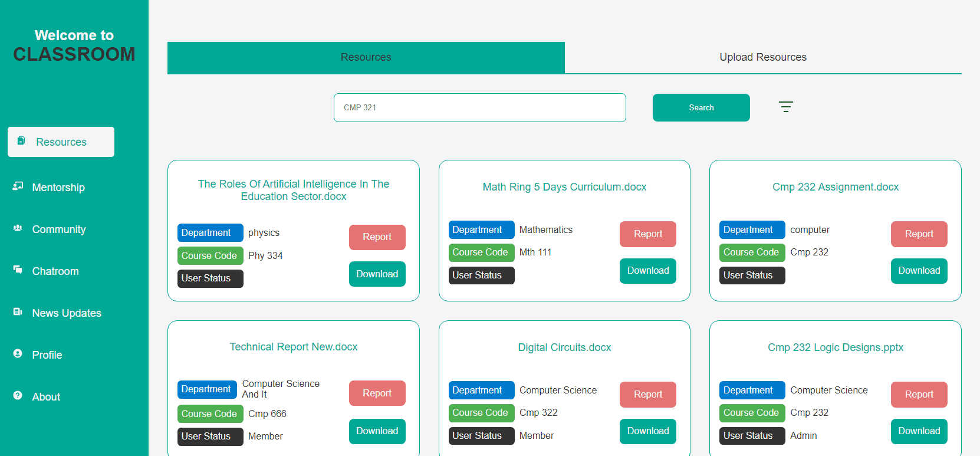
Task: Open Cmp 232 Logic Designs.pptx title
Action: tap(836, 347)
